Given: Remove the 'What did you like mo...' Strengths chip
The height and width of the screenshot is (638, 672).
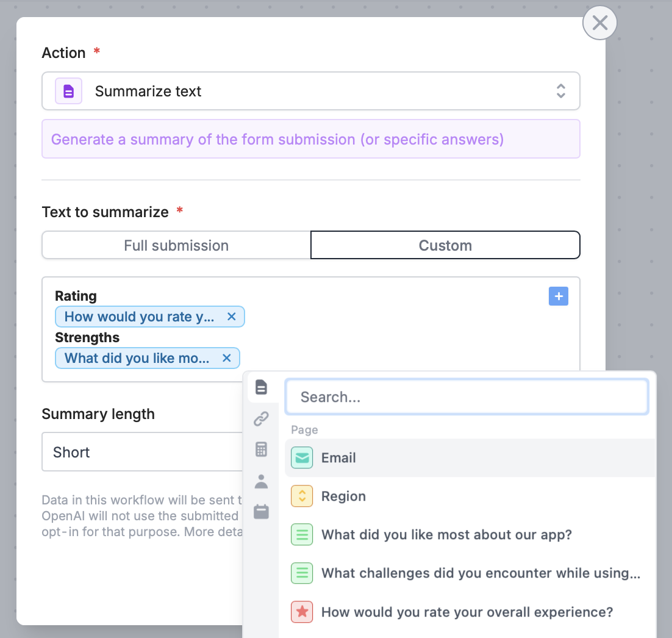Looking at the screenshot, I should [226, 358].
